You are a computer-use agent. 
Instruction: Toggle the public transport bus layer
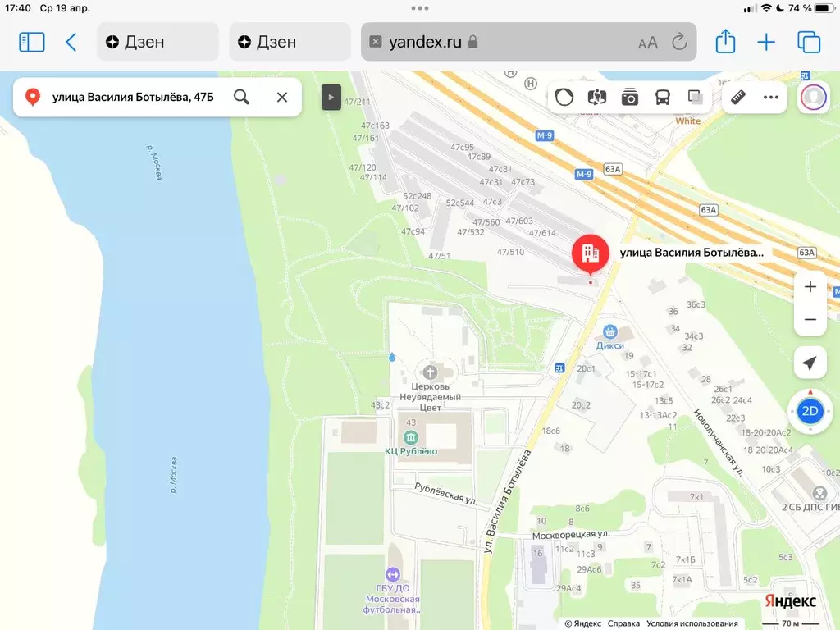pos(663,97)
